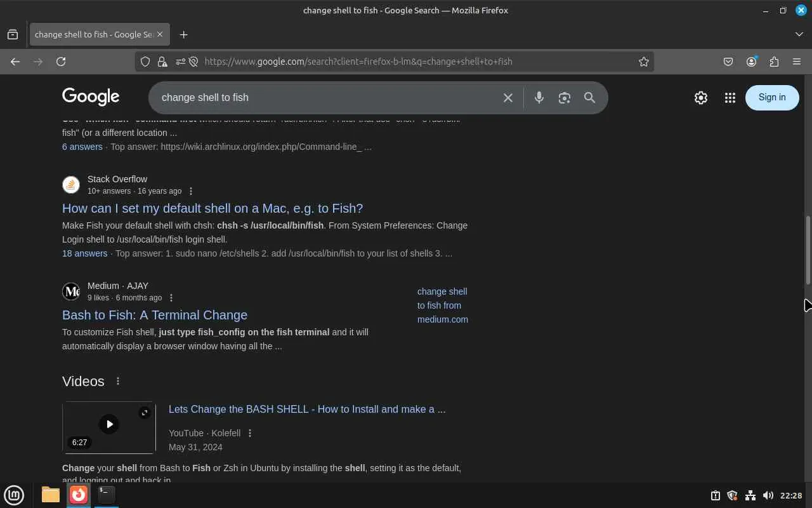Open the '18 answers' link
This screenshot has width=812, height=508.
pos(85,253)
